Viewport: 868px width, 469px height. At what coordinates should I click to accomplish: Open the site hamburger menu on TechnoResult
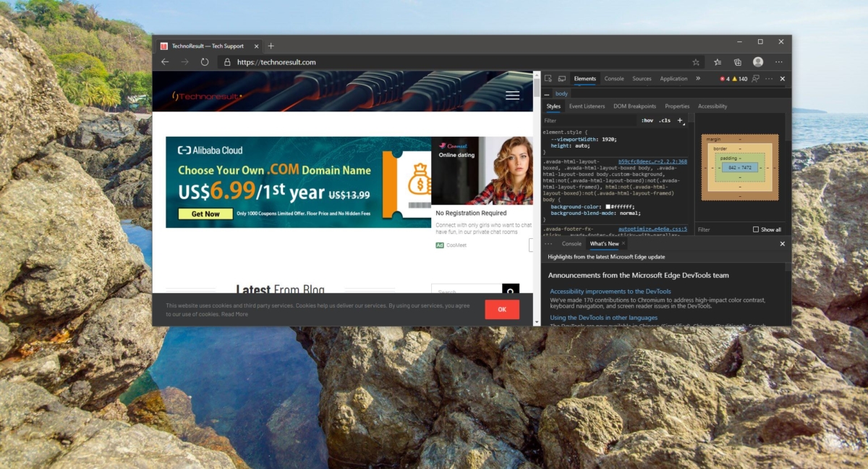tap(512, 95)
